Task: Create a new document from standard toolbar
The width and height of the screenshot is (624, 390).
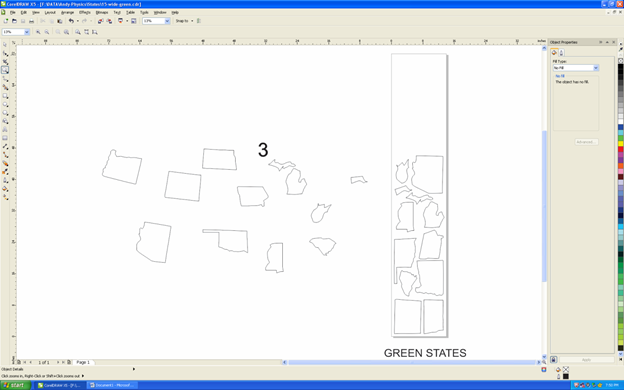Action: click(x=6, y=21)
